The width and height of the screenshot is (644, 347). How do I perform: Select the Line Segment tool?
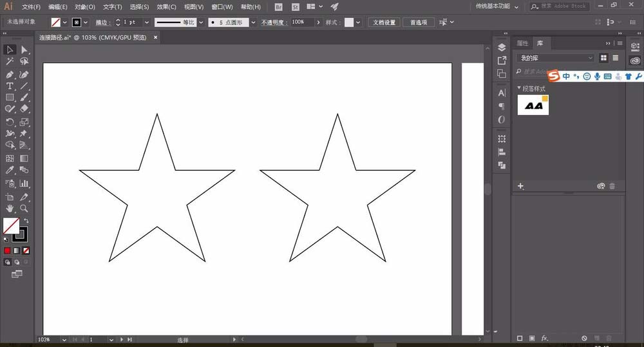click(x=24, y=86)
